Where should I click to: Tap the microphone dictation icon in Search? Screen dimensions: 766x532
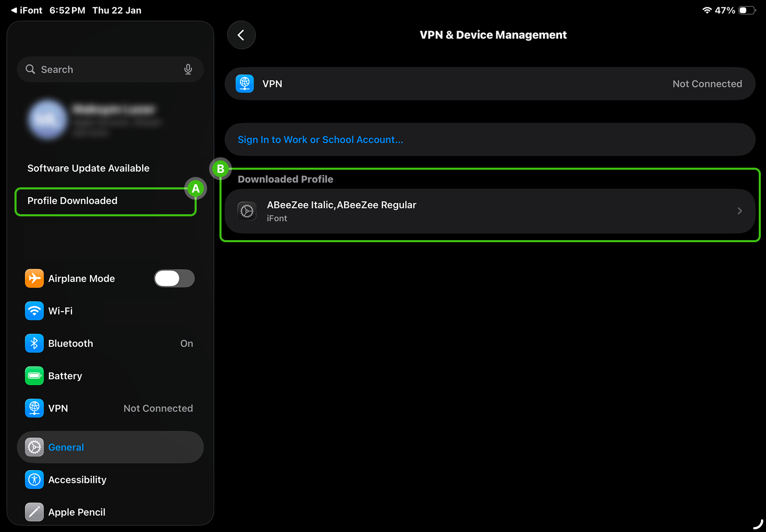[188, 69]
